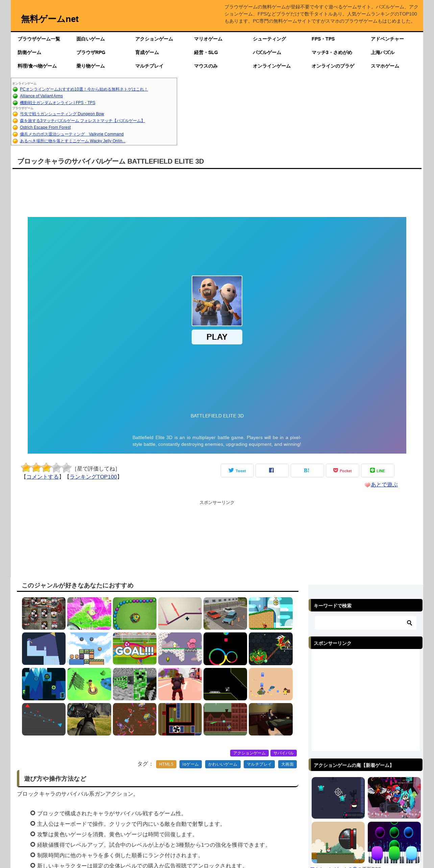Click the Battlefield Elite 3D game icon image
The width and height of the screenshot is (434, 868).
point(217,301)
